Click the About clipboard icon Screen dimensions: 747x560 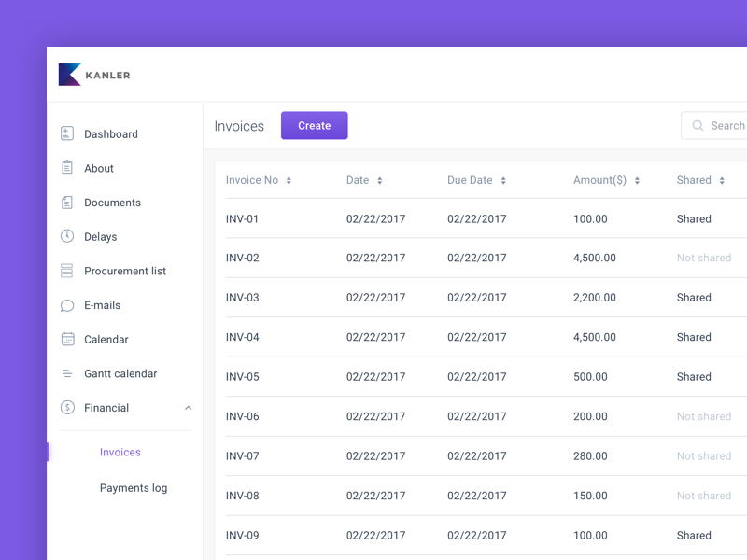tap(67, 167)
